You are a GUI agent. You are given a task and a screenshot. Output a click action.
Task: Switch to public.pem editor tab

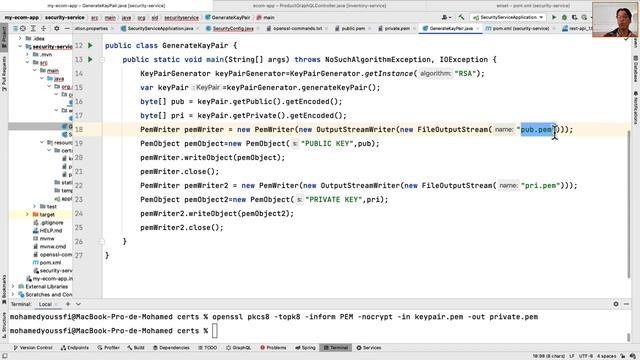tap(353, 29)
